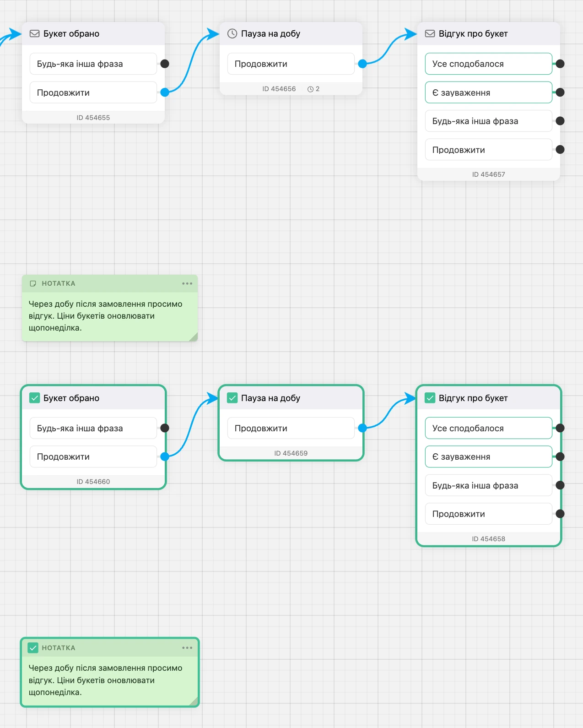Click Продовжити in selected Пауза на добу block

291,428
